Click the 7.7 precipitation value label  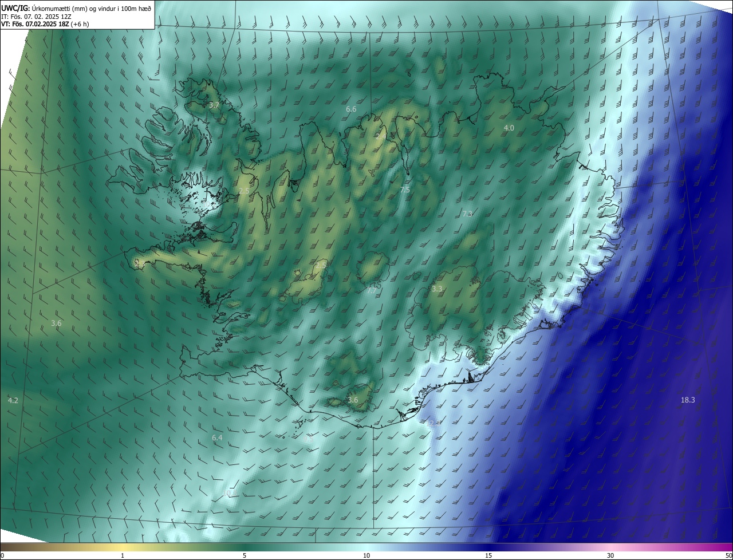372,290
